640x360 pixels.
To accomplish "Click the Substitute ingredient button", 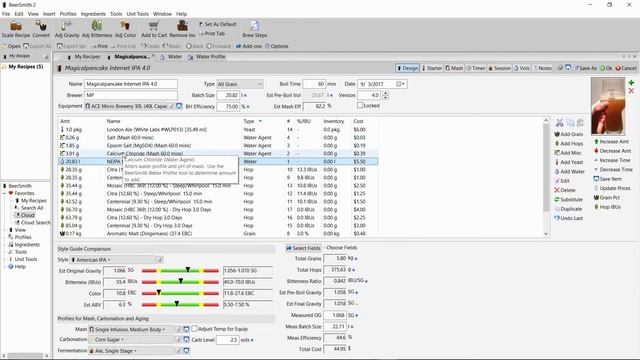I will 569,200.
